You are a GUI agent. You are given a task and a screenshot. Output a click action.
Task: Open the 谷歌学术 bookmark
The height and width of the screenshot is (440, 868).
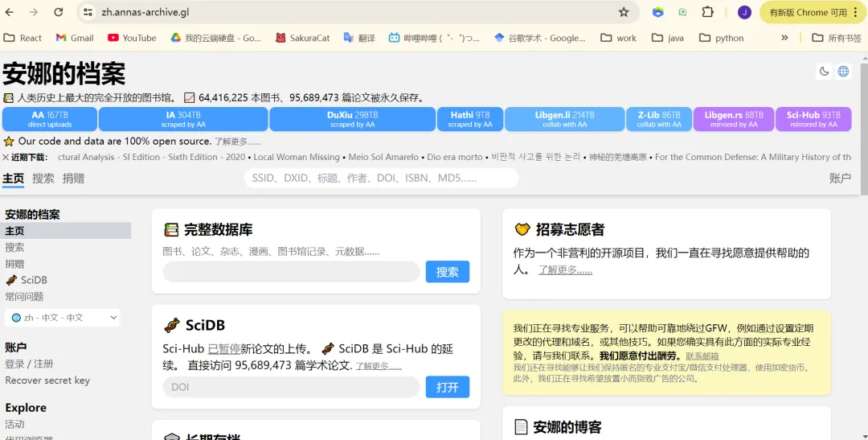pos(539,38)
